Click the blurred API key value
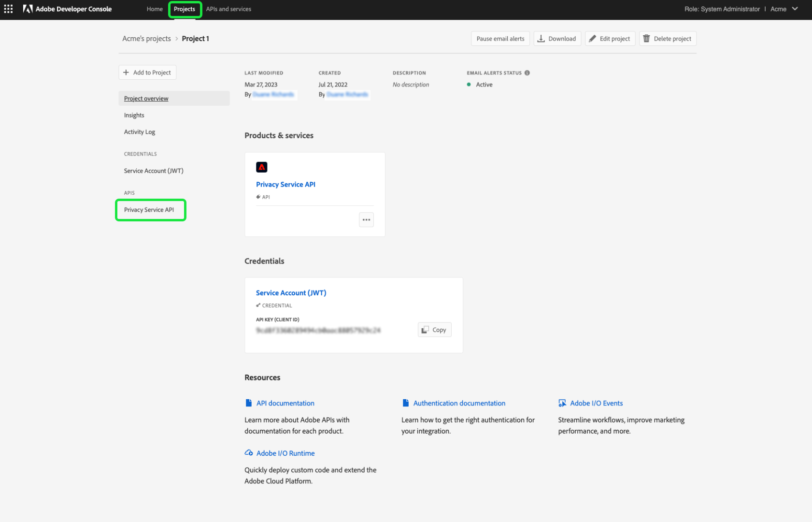Image resolution: width=812 pixels, height=522 pixels. tap(318, 330)
